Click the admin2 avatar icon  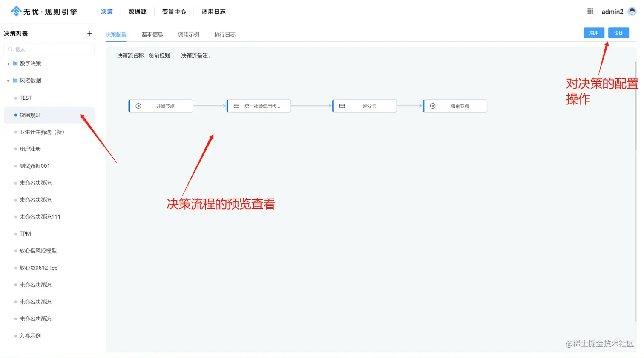[632, 12]
